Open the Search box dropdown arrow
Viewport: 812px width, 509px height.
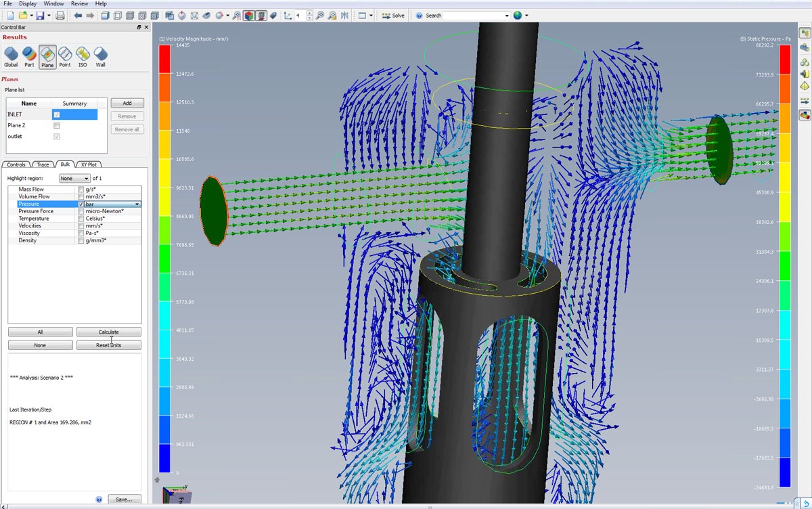[507, 15]
